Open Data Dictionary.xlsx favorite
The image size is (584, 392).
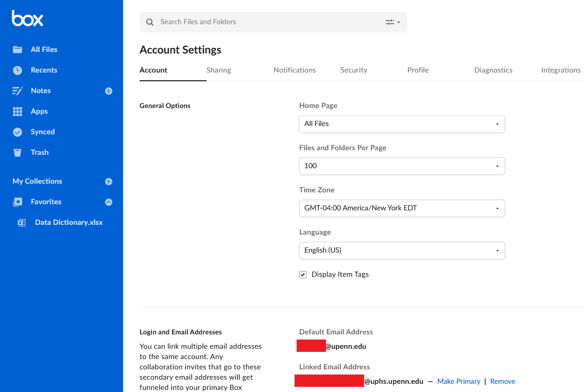click(68, 222)
